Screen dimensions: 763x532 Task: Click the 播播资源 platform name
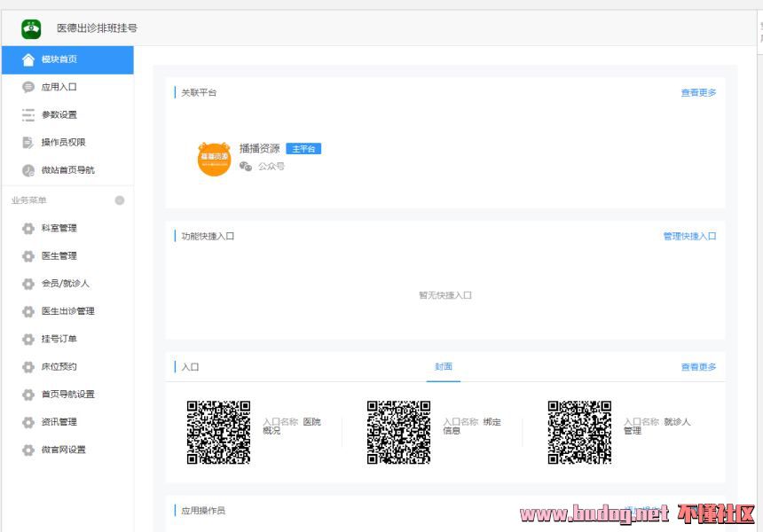(x=259, y=149)
